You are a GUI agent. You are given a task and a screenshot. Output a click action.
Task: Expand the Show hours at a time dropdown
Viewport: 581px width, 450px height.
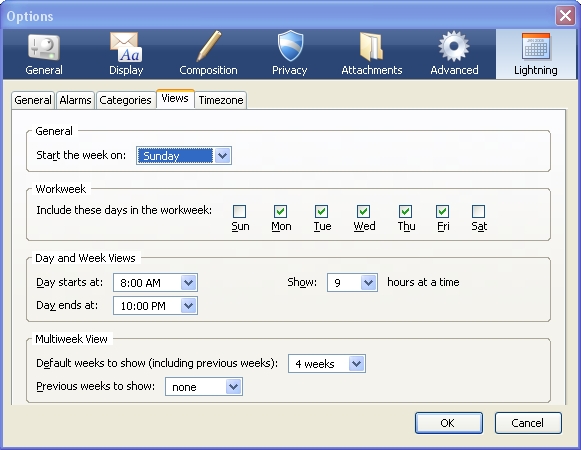(352, 283)
